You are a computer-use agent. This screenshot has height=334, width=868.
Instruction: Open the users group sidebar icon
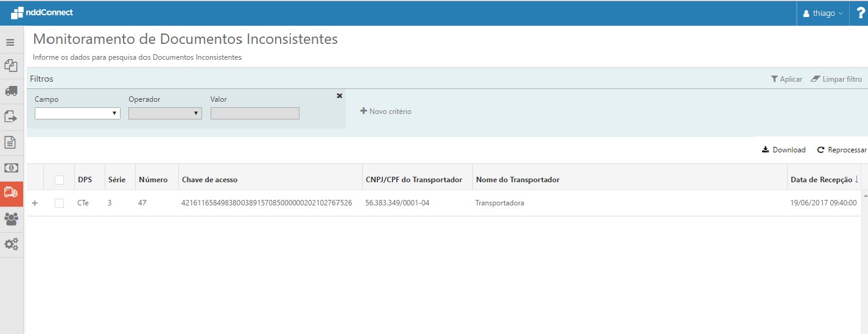pos(11,219)
